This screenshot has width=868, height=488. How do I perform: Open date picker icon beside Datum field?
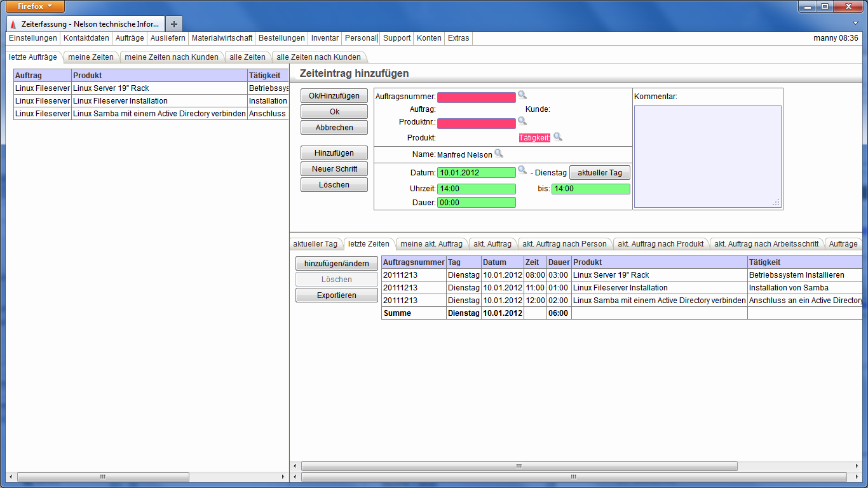(522, 170)
